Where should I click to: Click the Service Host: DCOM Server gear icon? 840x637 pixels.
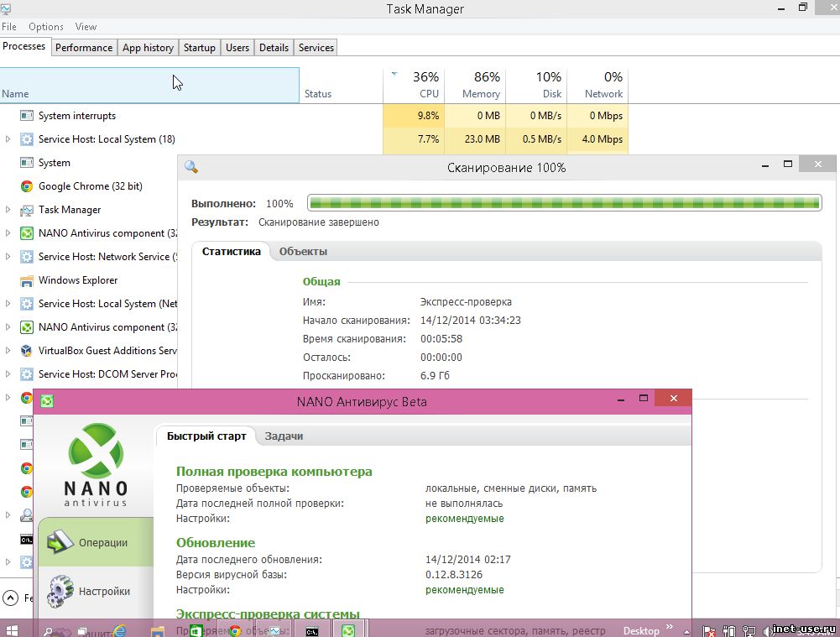coord(26,374)
